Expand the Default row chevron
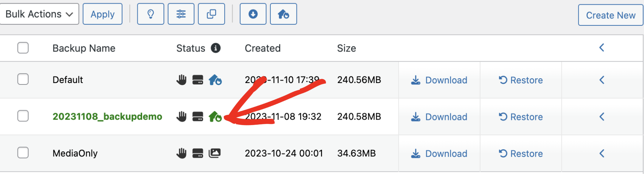Screen dimensions: 644x174 602,80
